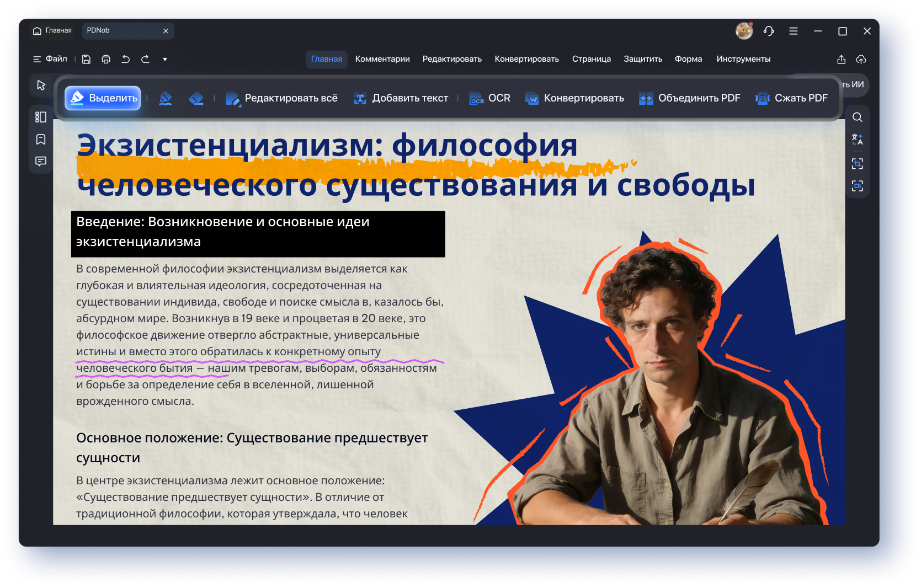The height and width of the screenshot is (588, 921).
Task: Open the bookmarks panel icon
Action: [x=41, y=140]
